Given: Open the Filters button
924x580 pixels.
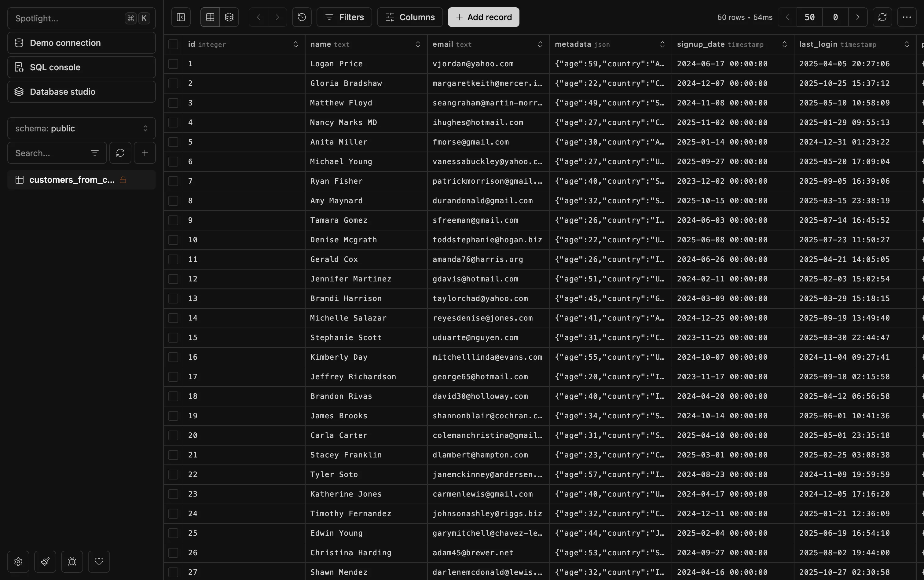Looking at the screenshot, I should click(344, 17).
